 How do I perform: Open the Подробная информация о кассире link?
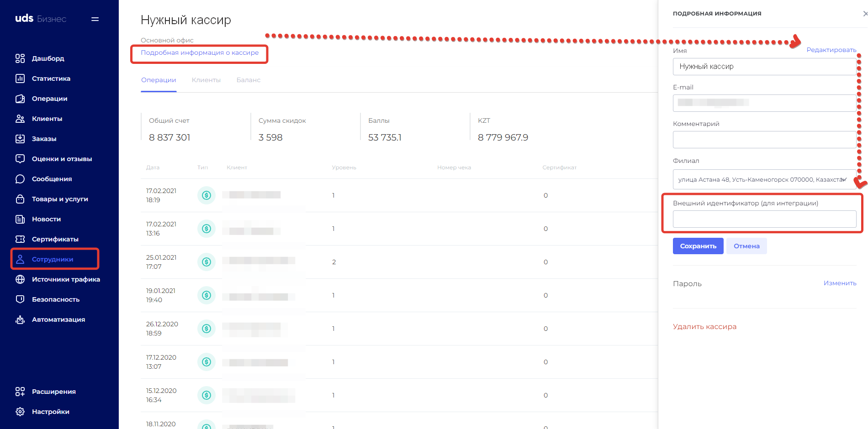[200, 53]
